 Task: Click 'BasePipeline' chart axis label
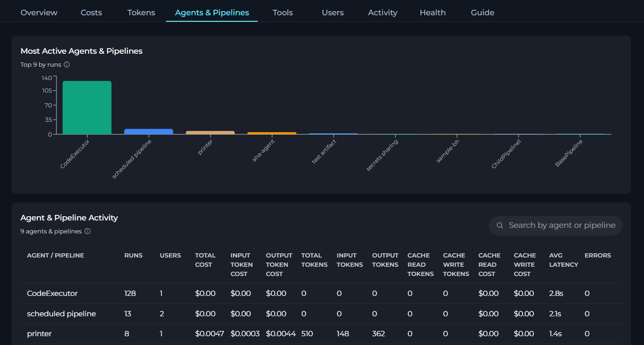click(x=569, y=153)
